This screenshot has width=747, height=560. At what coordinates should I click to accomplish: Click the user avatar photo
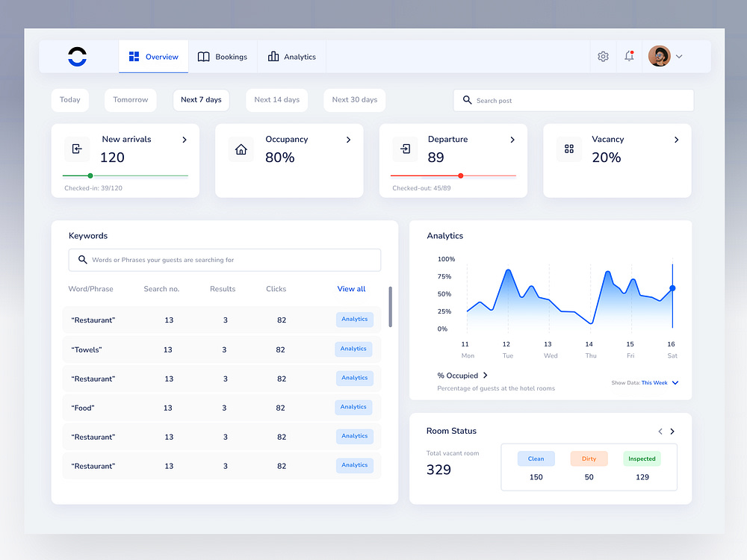660,56
